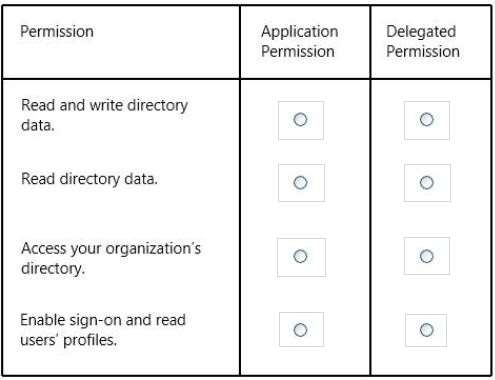Click the Delegated box in the Enable sign-on row
Viewport: 495px width, 380px height.
pyautogui.click(x=426, y=330)
